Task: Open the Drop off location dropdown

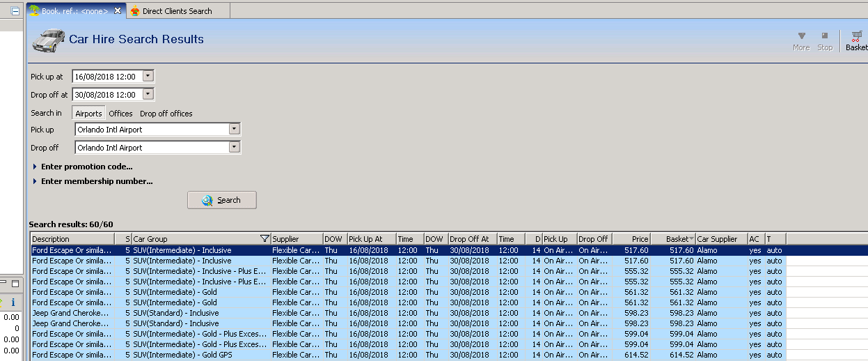Action: point(235,147)
